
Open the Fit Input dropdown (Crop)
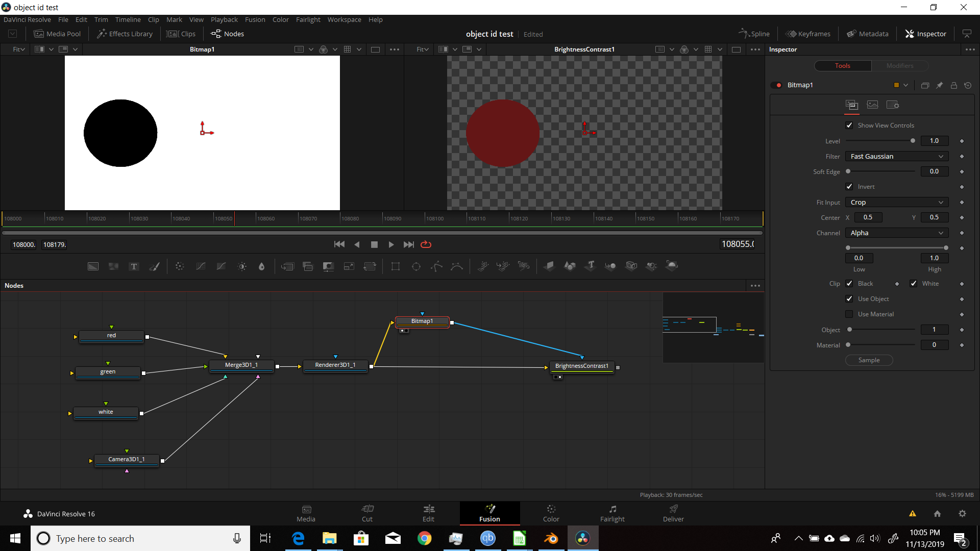897,202
